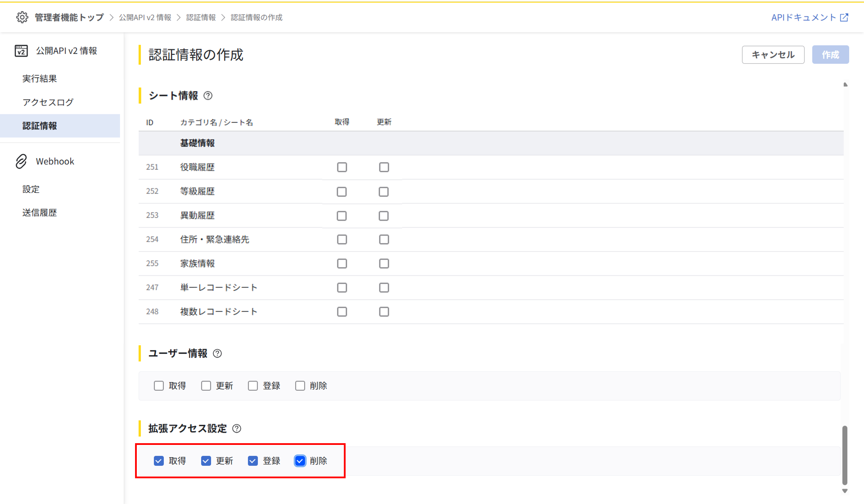Click the 家族情報 sheet name
Image resolution: width=864 pixels, height=504 pixels.
pos(197,264)
